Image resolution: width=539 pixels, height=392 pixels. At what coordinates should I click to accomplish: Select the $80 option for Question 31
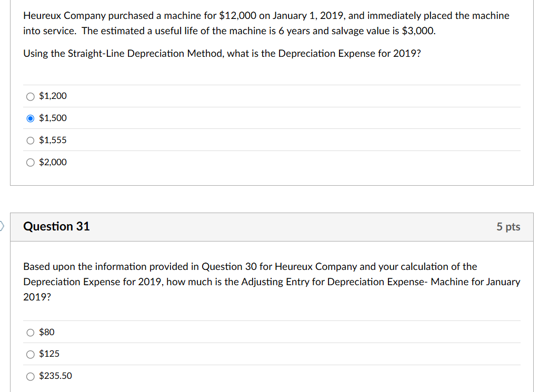pyautogui.click(x=31, y=332)
